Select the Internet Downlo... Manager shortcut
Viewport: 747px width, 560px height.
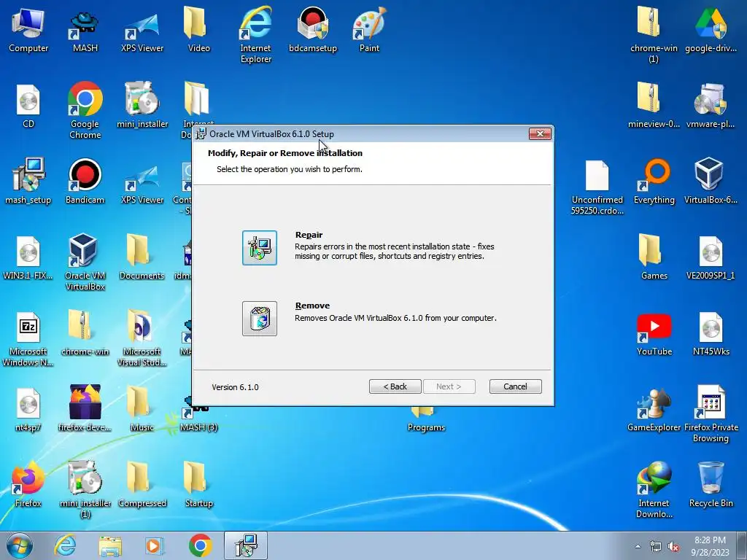click(654, 490)
